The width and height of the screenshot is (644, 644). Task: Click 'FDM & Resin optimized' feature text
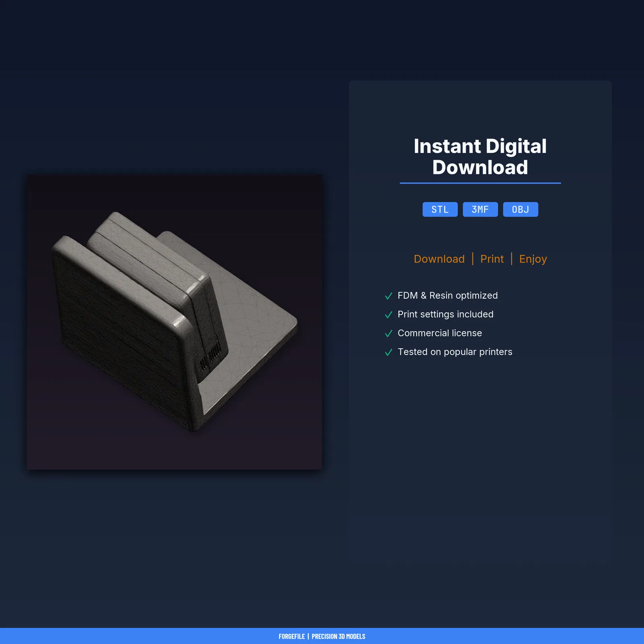[448, 295]
